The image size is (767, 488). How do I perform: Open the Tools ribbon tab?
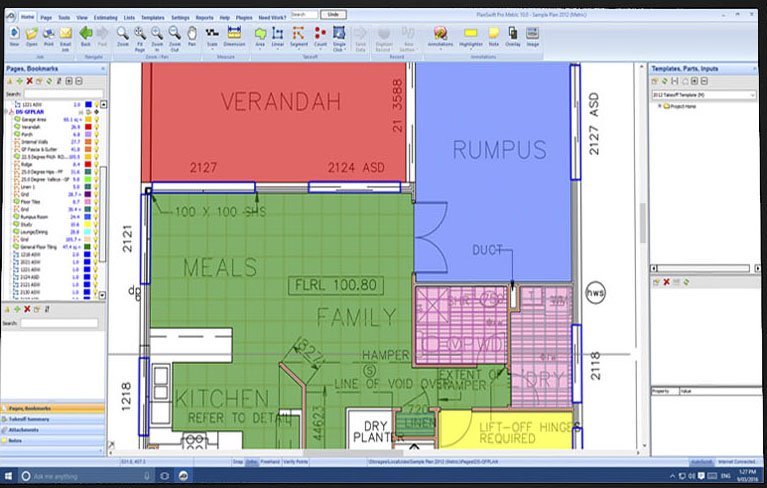pyautogui.click(x=64, y=17)
